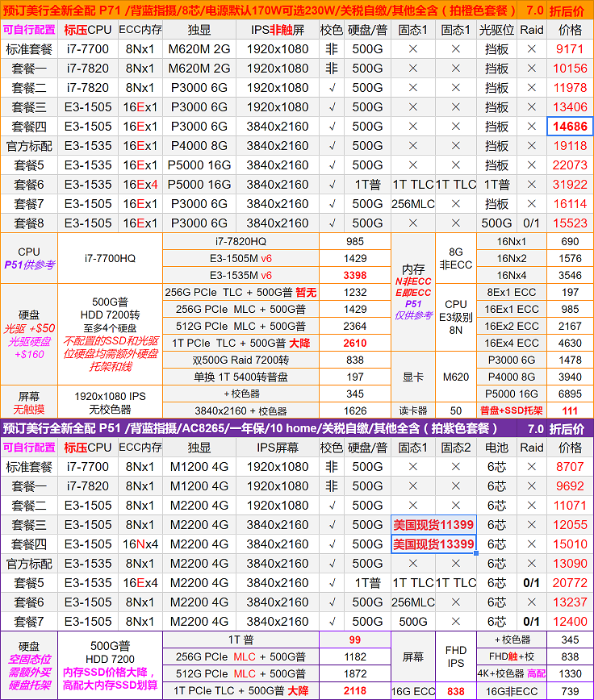Viewport: 594px width, 700px height.
Task: Select the 单换 1T 5400转普盘 cell
Action: [241, 377]
